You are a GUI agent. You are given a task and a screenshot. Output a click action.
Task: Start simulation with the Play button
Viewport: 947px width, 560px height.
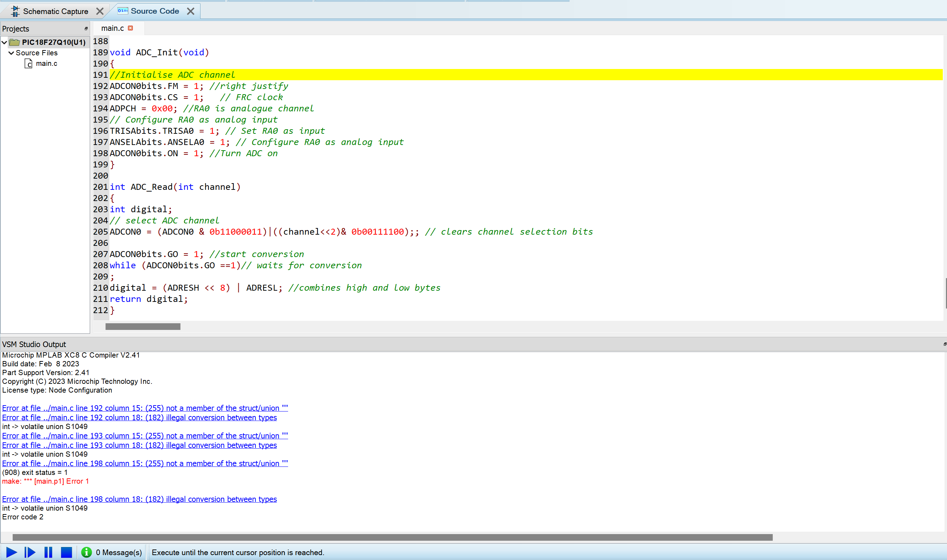click(12, 552)
